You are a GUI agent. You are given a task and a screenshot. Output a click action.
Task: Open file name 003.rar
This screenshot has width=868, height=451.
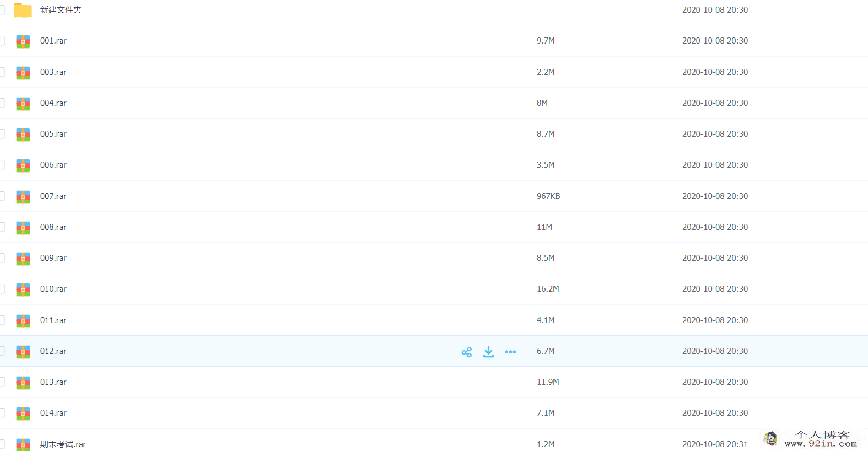53,72
